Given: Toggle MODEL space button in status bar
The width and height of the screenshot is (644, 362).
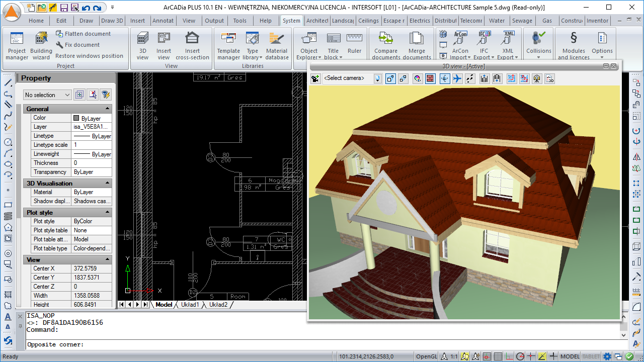Looking at the screenshot, I should coord(570,356).
